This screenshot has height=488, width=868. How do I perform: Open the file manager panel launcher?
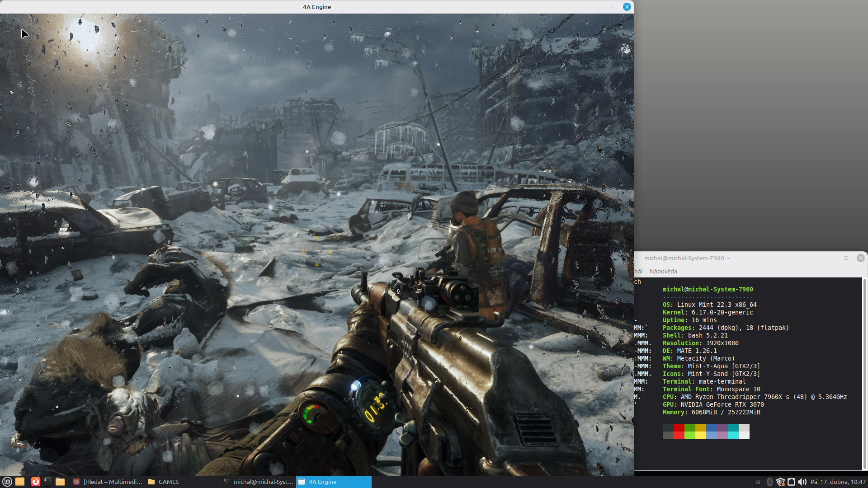tap(60, 482)
